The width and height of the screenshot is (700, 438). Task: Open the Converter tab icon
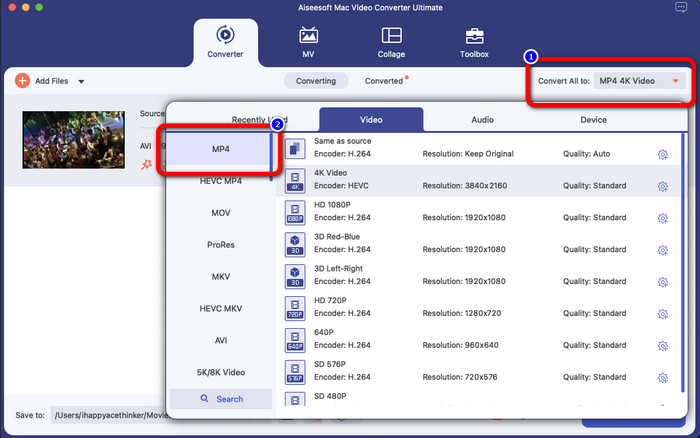225,35
